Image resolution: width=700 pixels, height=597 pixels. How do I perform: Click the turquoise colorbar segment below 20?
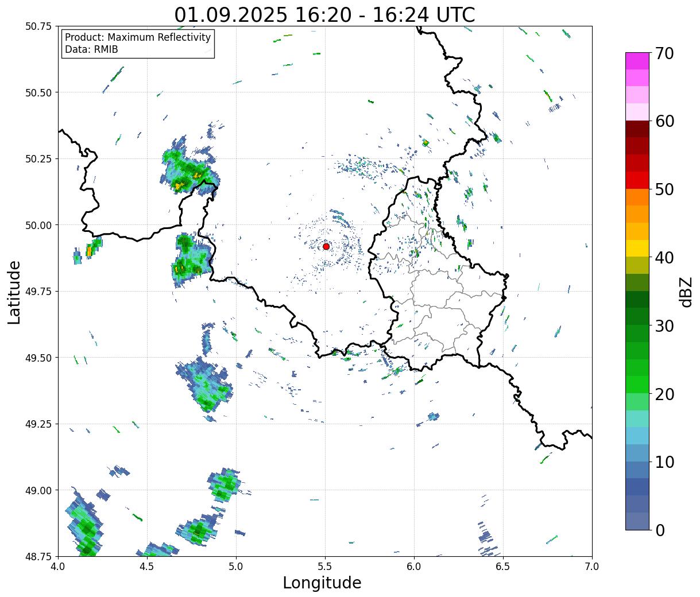(x=637, y=419)
